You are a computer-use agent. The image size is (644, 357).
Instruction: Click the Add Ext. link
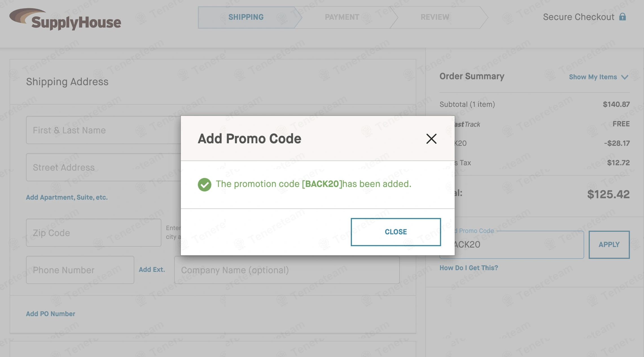(152, 270)
